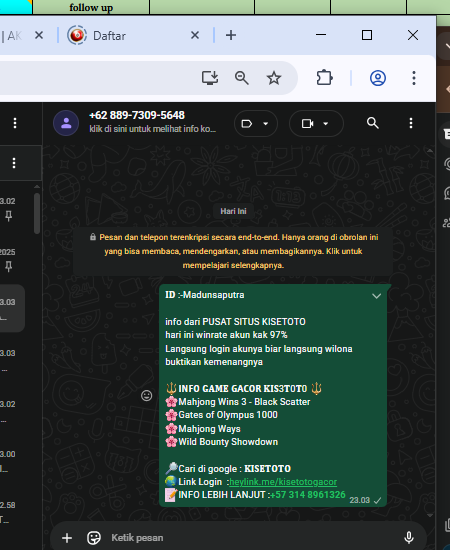Open the Chrome profile icon

point(378,78)
